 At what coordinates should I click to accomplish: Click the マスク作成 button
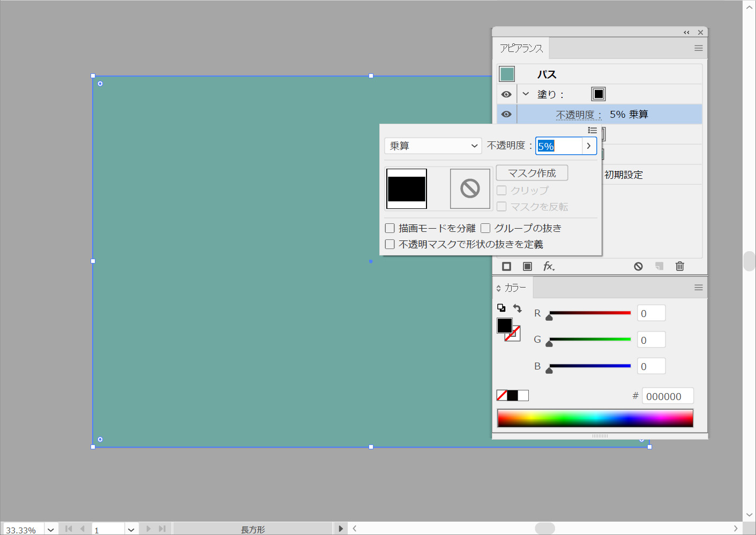tap(532, 173)
